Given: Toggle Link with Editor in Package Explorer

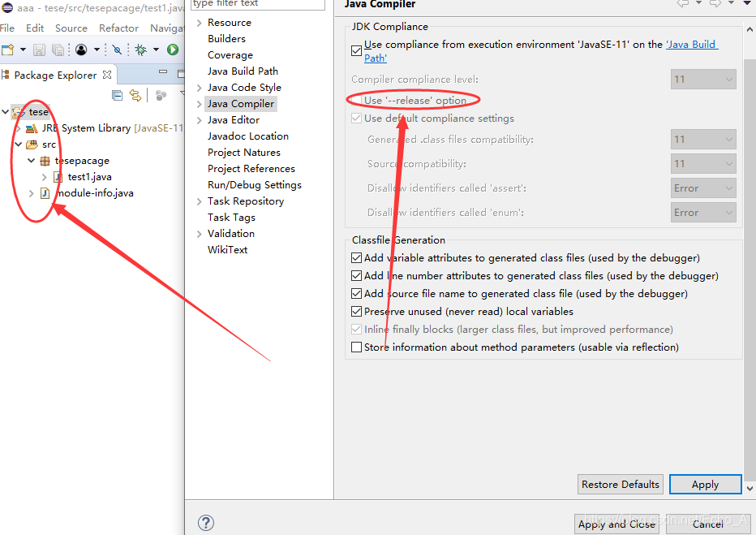Looking at the screenshot, I should coord(135,96).
